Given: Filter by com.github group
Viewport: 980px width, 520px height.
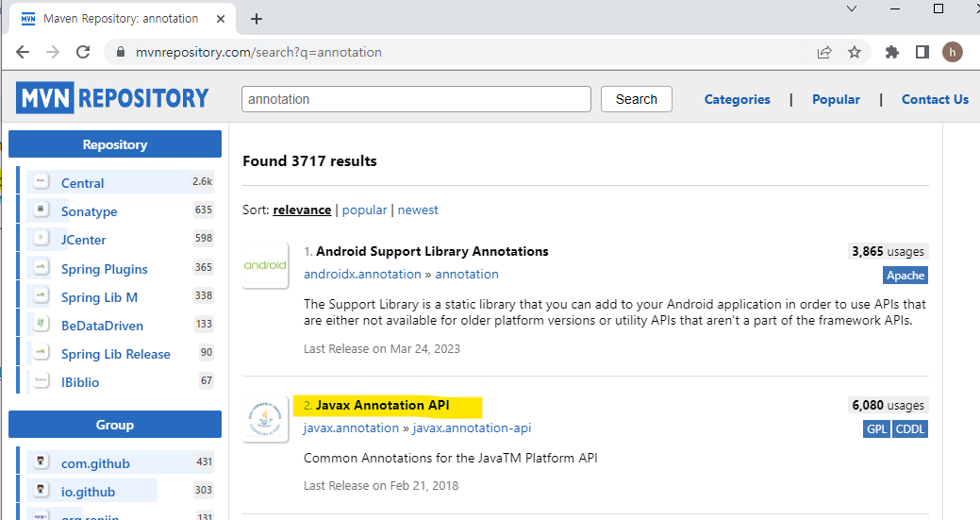Looking at the screenshot, I should tap(95, 463).
